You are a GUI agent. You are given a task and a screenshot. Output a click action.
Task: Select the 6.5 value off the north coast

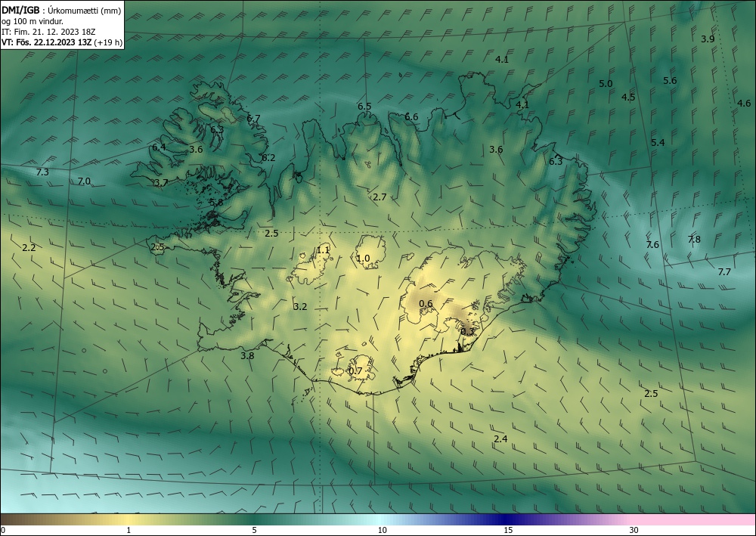[364, 106]
